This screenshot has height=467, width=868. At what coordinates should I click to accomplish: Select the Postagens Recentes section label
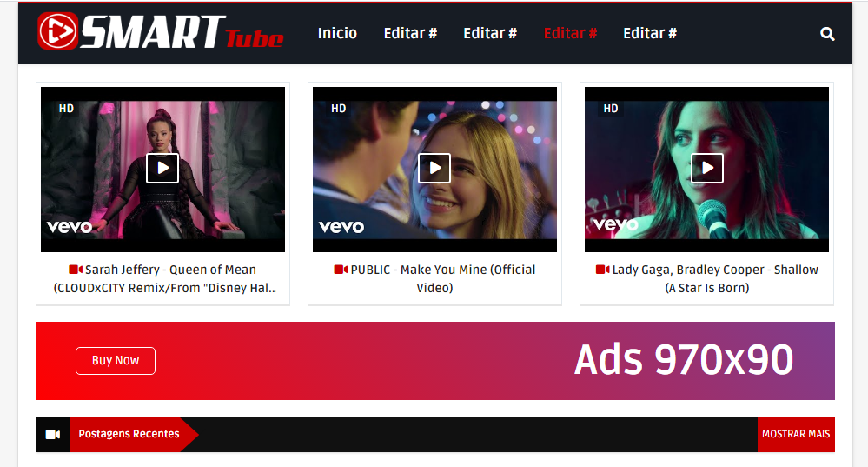(x=129, y=434)
